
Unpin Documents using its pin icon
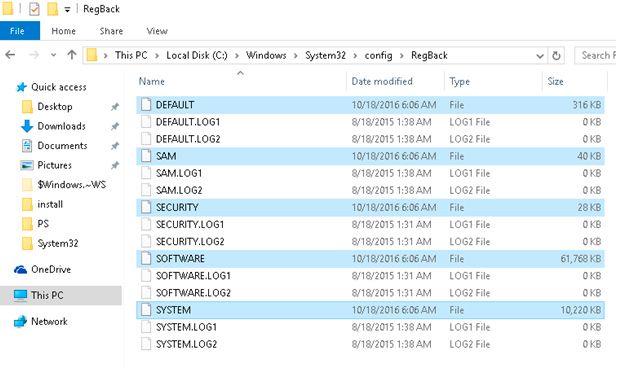[115, 146]
